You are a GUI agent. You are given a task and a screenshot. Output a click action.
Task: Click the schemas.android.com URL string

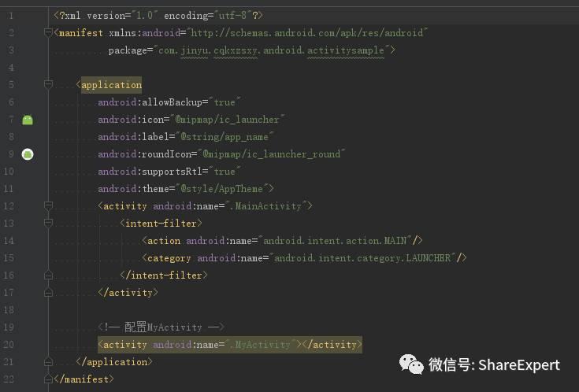307,33
